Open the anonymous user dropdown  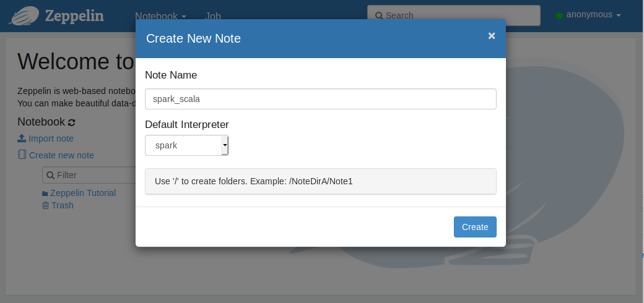coord(593,15)
